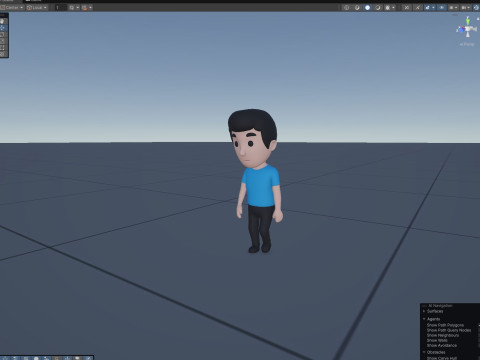This screenshot has width=480, height=360.
Task: Open the grid visibility options arrow
Action: [x=78, y=7]
